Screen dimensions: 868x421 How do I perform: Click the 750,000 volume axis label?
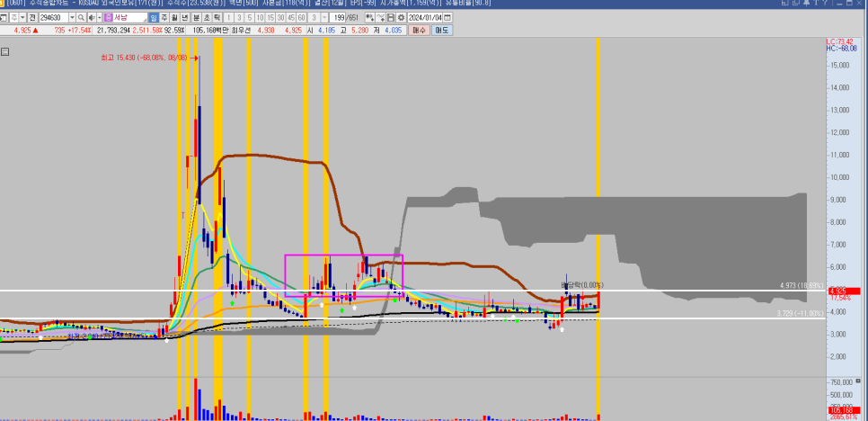[x=841, y=383]
